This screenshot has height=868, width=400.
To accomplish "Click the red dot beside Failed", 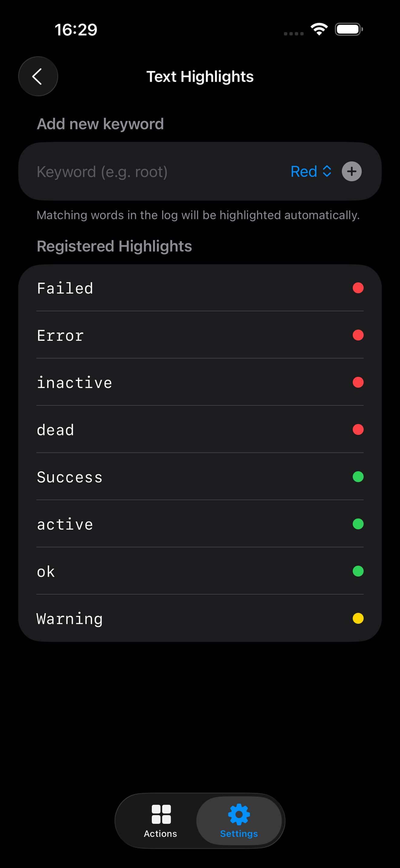I will tap(358, 288).
